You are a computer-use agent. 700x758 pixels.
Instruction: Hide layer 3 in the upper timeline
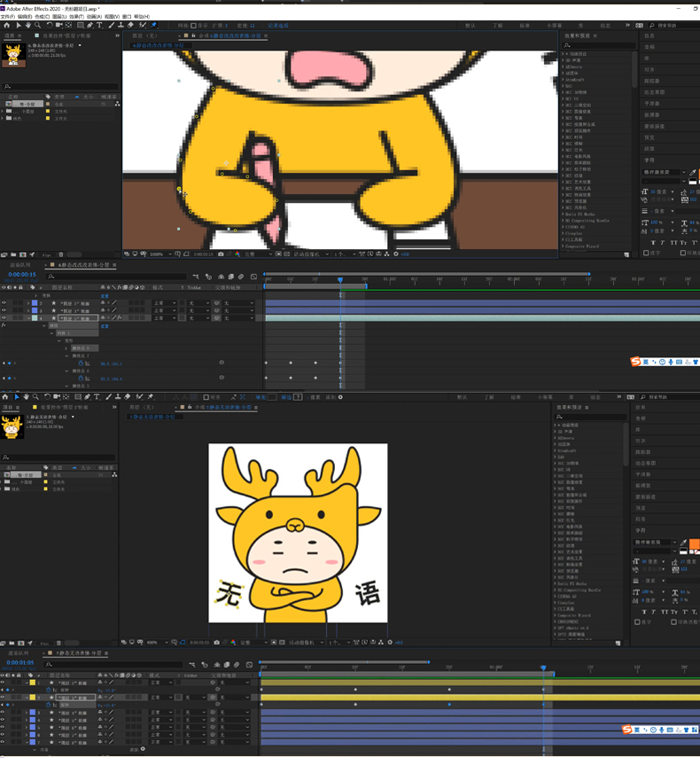tap(4, 310)
